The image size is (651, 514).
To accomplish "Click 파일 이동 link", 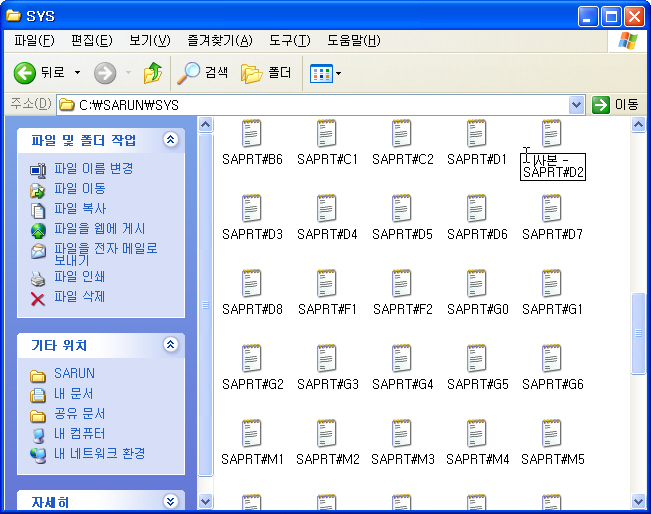I will (80, 188).
